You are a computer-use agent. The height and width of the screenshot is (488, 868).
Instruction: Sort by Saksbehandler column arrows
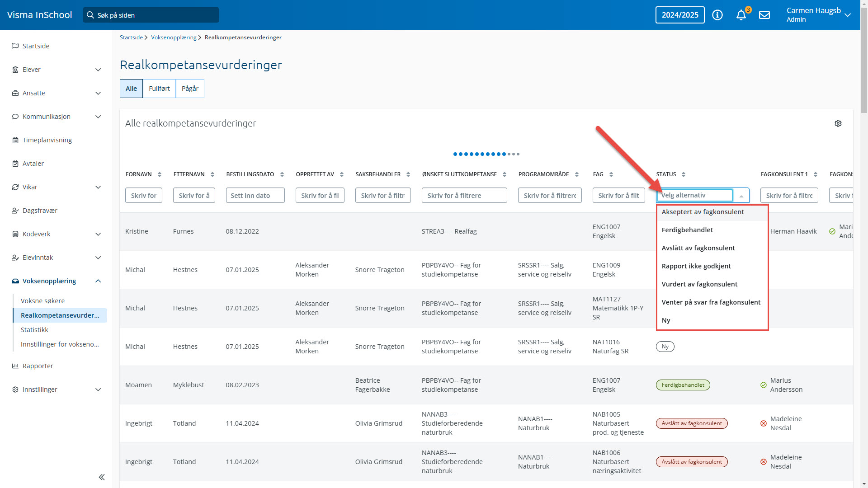[408, 174]
